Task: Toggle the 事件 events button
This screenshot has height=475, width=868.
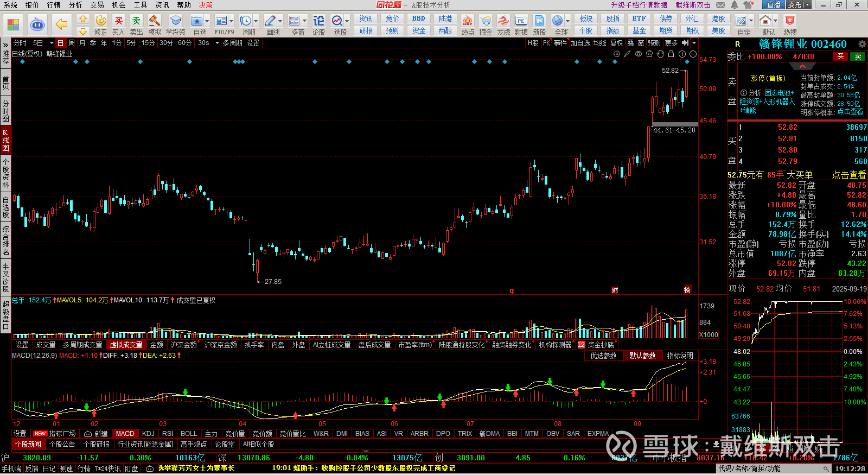Action: [x=560, y=43]
